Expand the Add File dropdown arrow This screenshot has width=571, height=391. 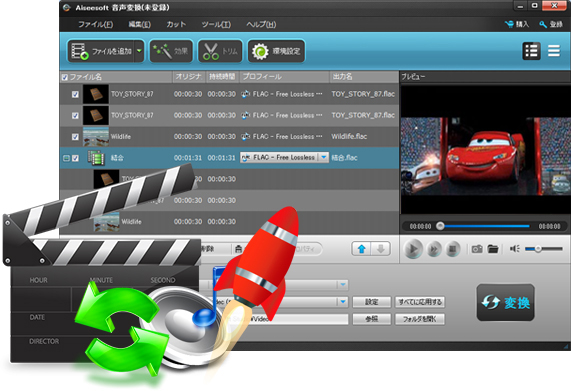139,51
